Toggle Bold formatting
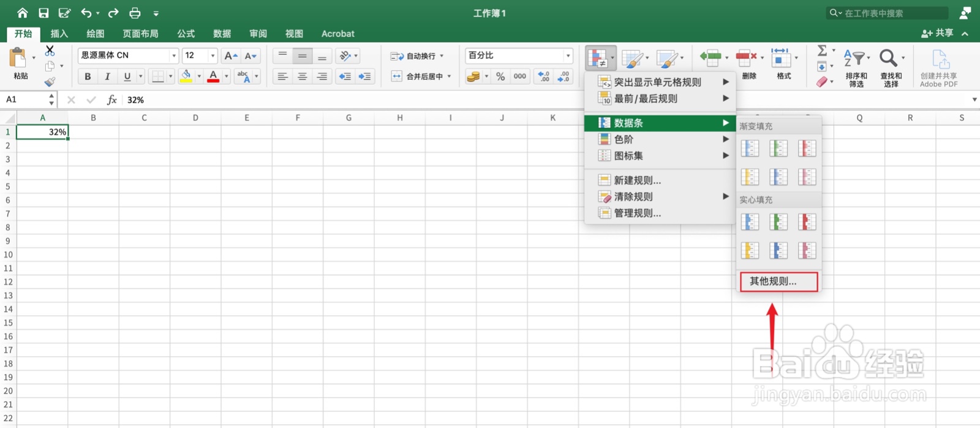The height and width of the screenshot is (428, 980). pyautogui.click(x=88, y=76)
